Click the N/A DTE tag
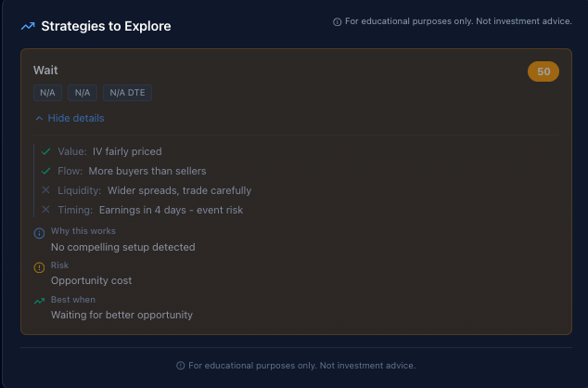Image resolution: width=588 pixels, height=388 pixels. (x=128, y=93)
